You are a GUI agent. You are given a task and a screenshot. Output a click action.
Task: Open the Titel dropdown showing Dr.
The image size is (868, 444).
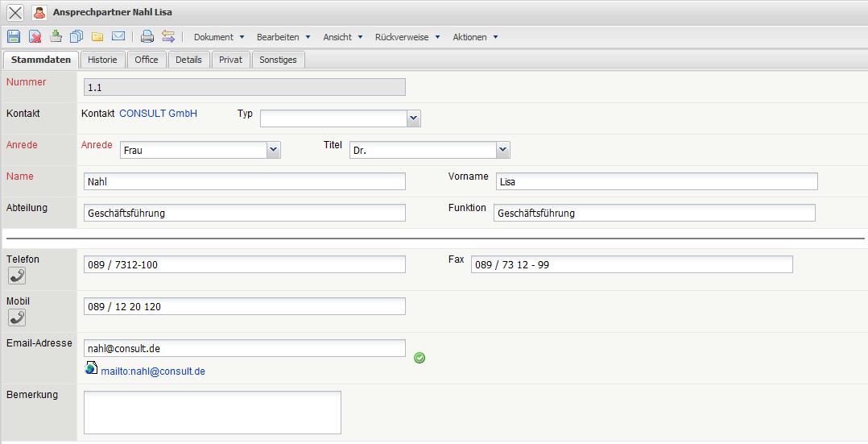coord(502,150)
